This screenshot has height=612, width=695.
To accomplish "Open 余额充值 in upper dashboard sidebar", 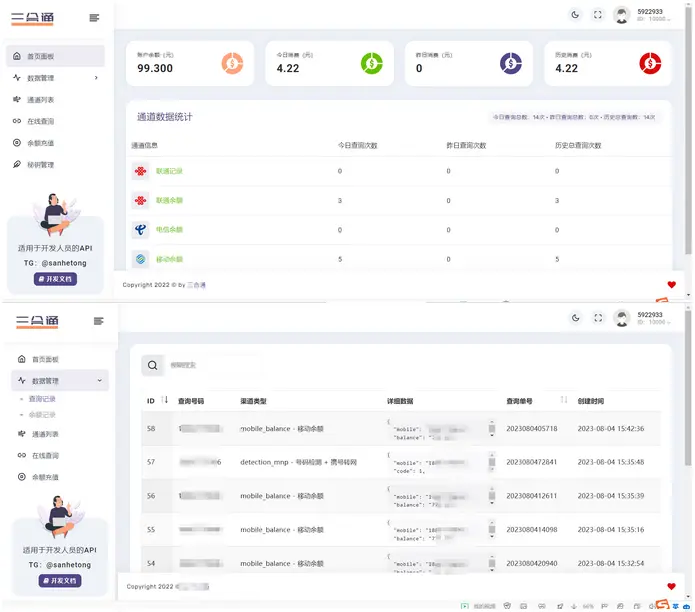I will 40,143.
